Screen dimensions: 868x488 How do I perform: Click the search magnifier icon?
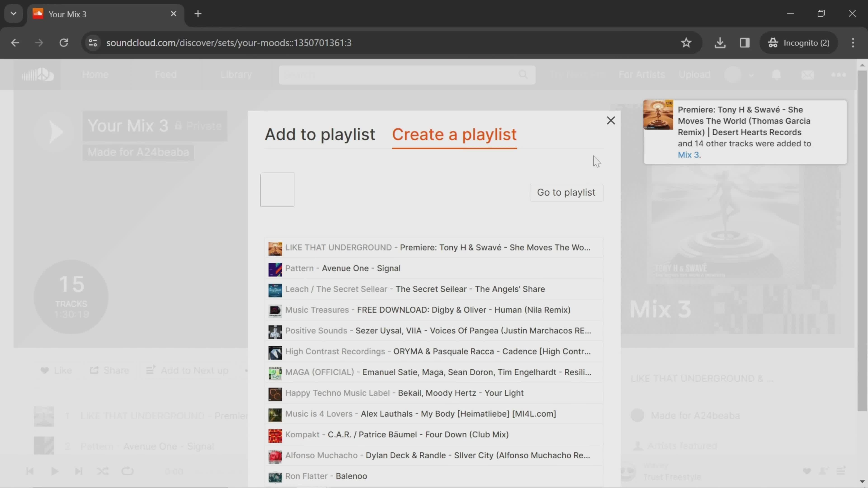(x=523, y=75)
